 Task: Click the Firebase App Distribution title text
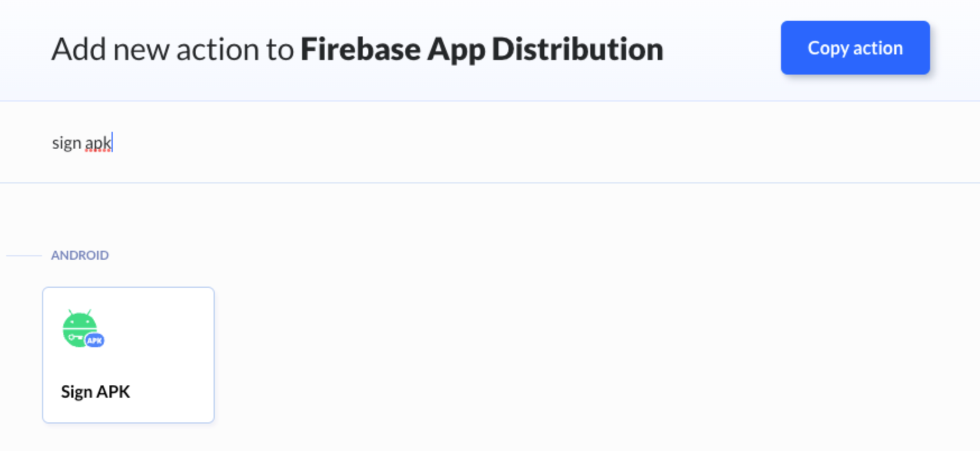pos(482,49)
